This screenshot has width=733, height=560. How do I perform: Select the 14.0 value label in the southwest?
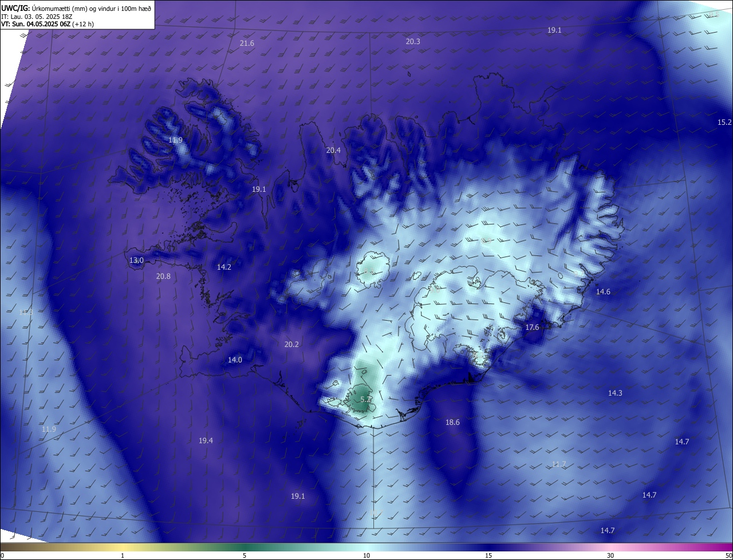[x=235, y=360]
